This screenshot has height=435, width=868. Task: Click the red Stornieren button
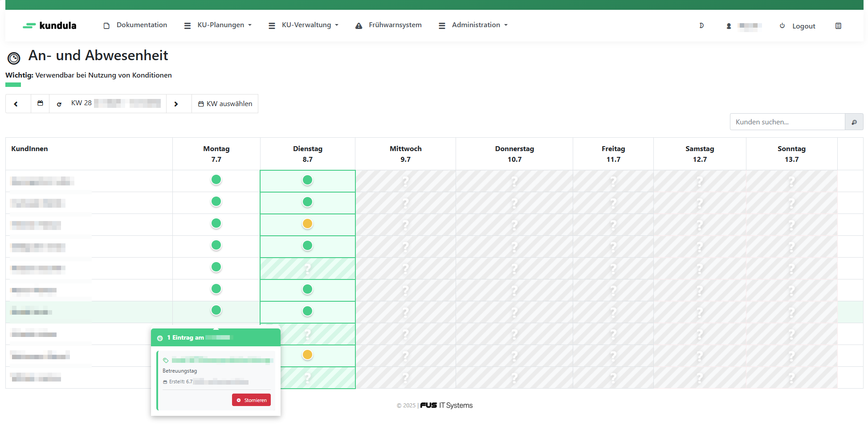pyautogui.click(x=251, y=400)
